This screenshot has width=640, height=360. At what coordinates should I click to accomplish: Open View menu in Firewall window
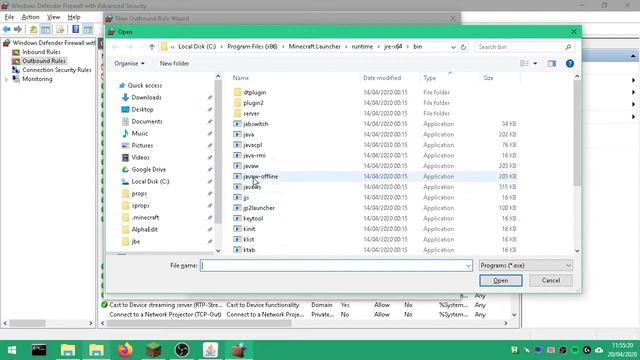pyautogui.click(x=53, y=17)
